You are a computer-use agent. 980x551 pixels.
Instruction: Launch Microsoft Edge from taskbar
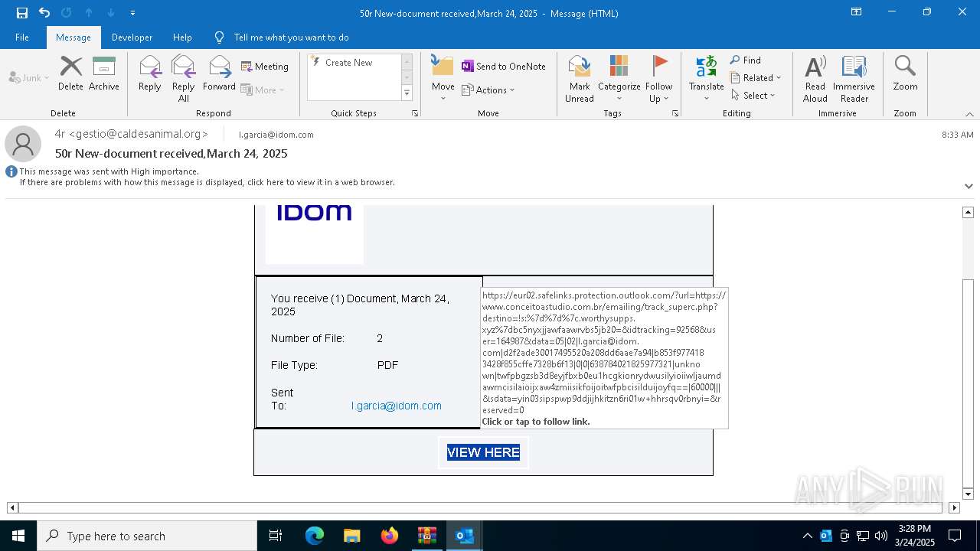(315, 536)
